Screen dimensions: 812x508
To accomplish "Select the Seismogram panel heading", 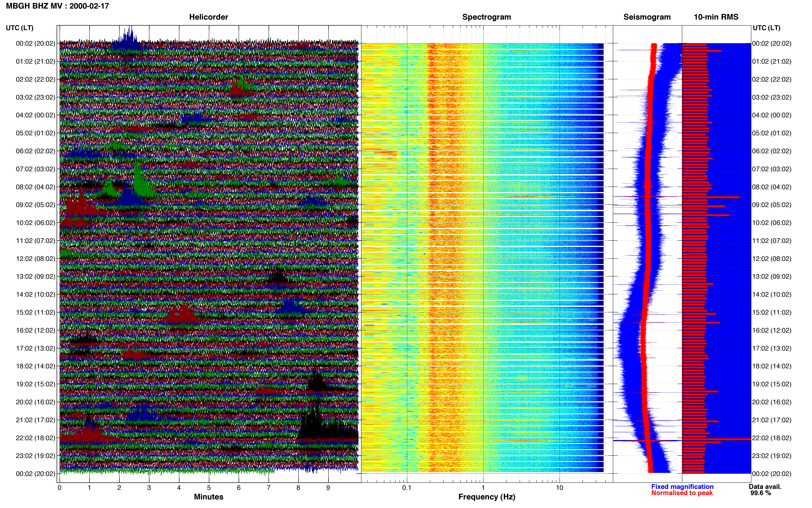I will click(x=647, y=17).
